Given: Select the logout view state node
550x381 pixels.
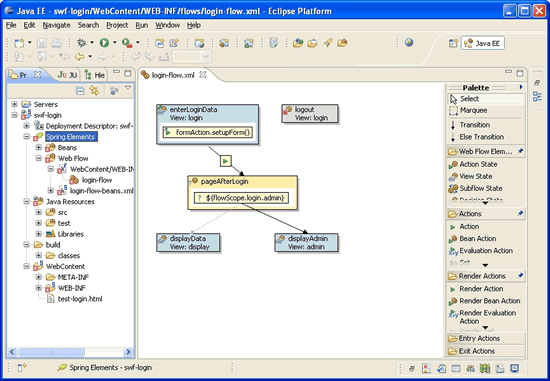Looking at the screenshot, I should (310, 114).
